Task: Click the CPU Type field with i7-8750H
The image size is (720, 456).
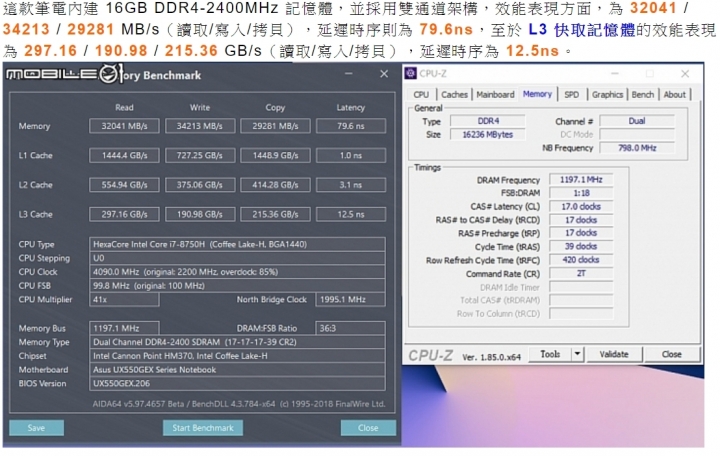Action: click(237, 244)
